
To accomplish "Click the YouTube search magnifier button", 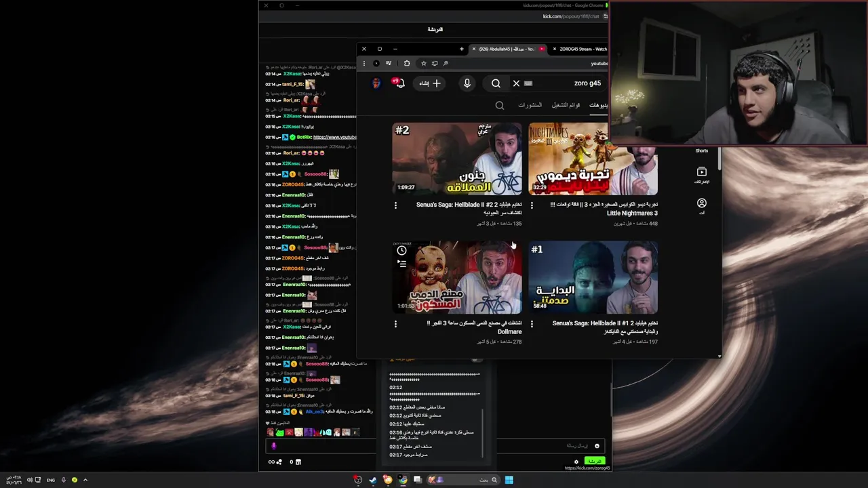I will [496, 83].
